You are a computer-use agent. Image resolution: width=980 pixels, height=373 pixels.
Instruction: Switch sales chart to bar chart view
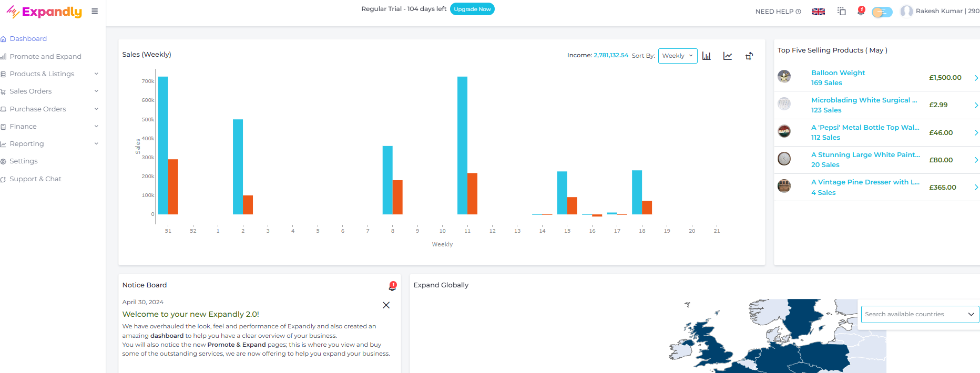[706, 56]
